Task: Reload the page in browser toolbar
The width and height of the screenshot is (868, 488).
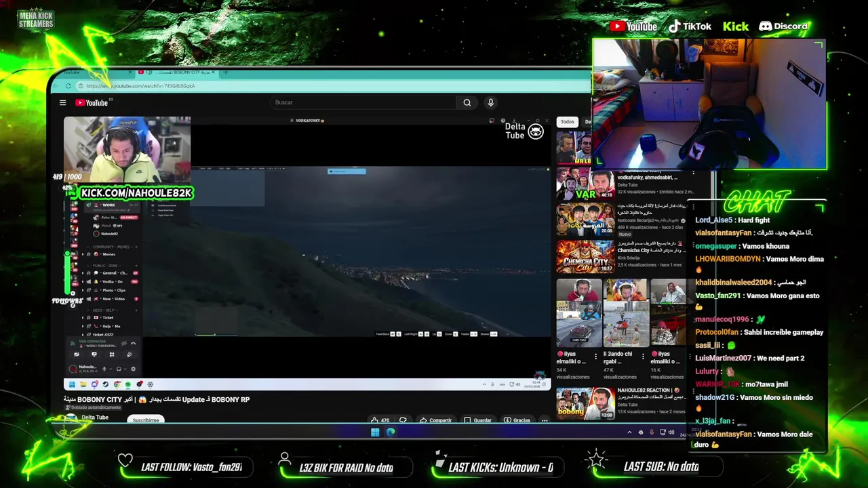Action: [x=68, y=86]
